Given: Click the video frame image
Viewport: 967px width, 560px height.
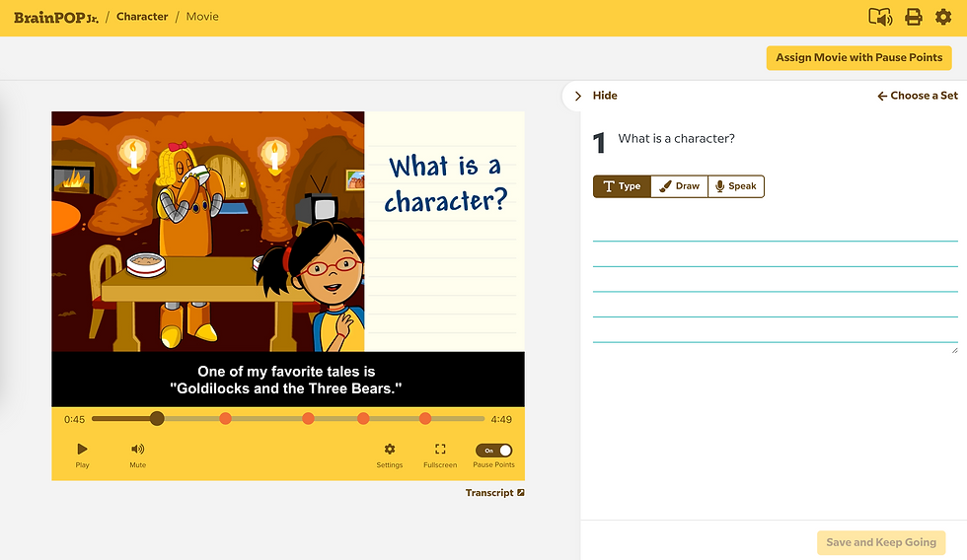Looking at the screenshot, I should point(288,232).
